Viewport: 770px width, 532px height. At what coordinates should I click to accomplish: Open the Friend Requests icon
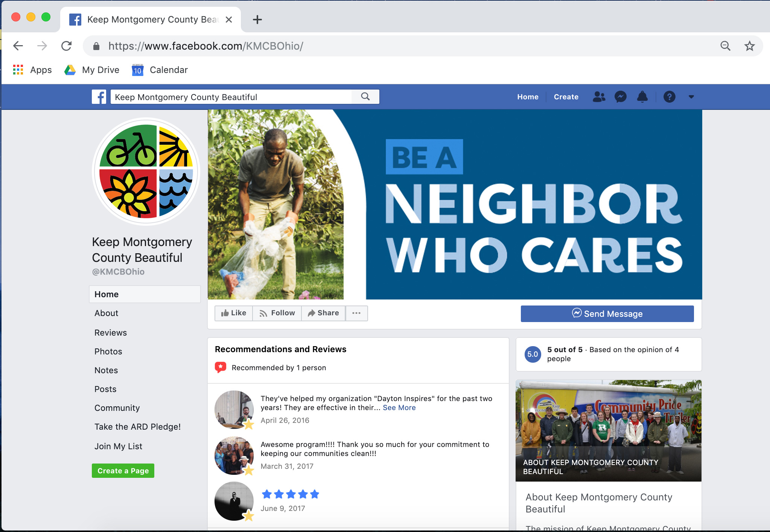click(599, 97)
